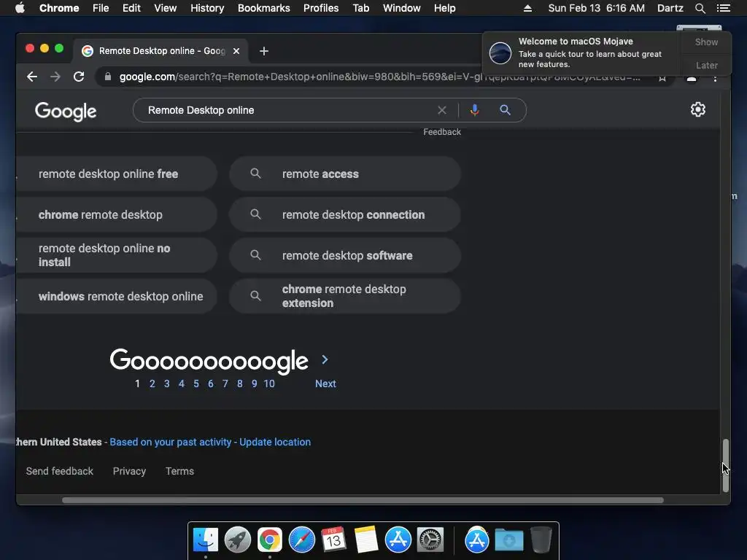
Task: Open Calendar icon showing 13 in dock
Action: pyautogui.click(x=333, y=540)
